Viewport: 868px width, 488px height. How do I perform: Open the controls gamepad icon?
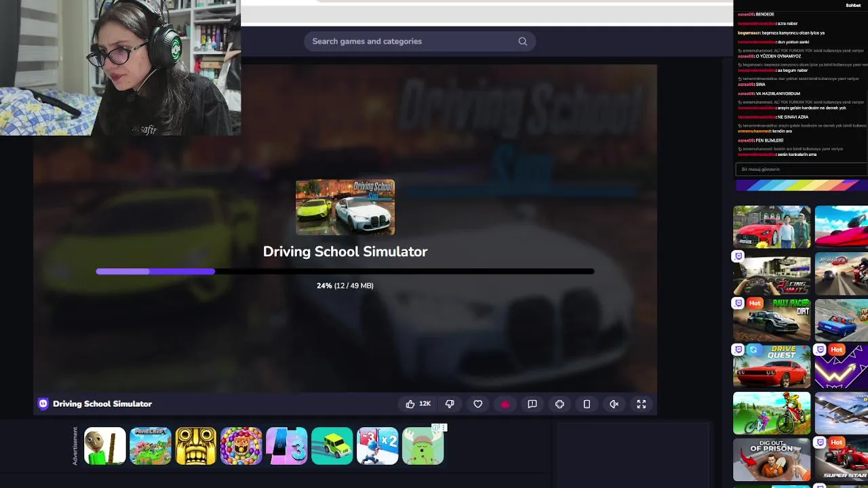(559, 404)
